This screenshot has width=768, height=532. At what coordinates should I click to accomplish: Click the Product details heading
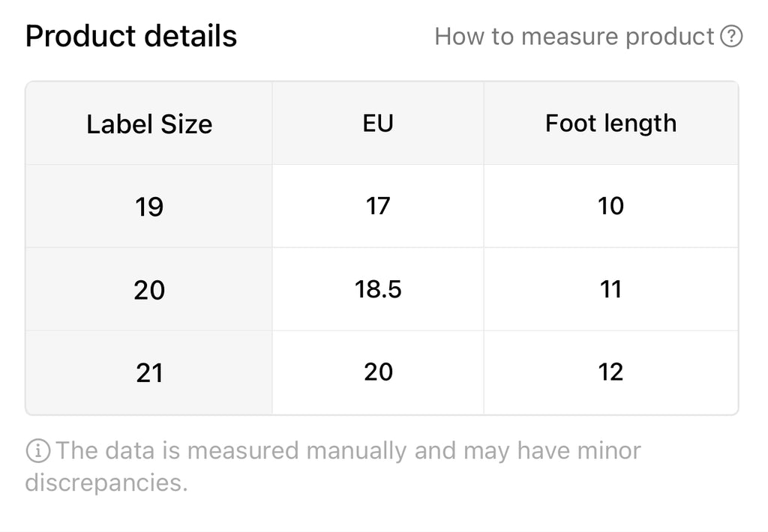point(131,36)
